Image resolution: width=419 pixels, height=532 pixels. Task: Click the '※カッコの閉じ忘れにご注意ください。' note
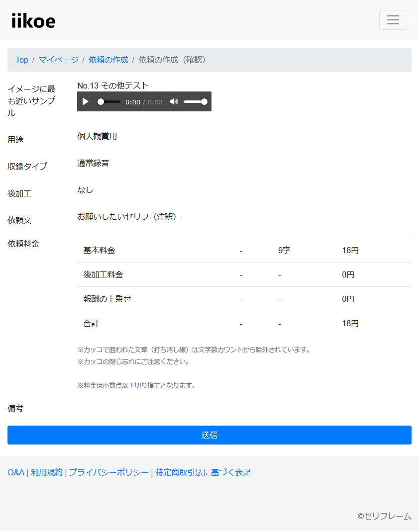(133, 361)
